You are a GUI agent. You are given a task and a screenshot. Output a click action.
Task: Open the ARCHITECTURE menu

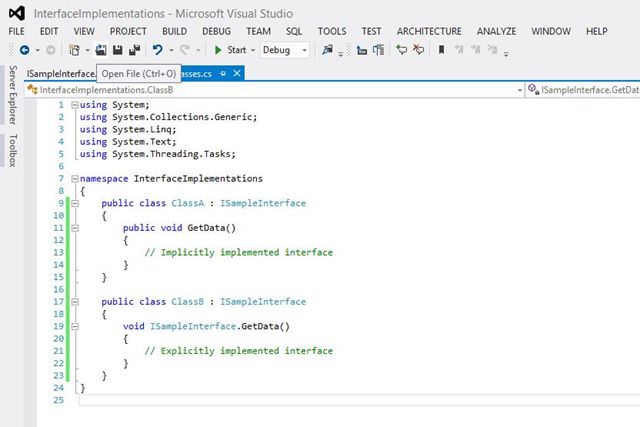429,31
